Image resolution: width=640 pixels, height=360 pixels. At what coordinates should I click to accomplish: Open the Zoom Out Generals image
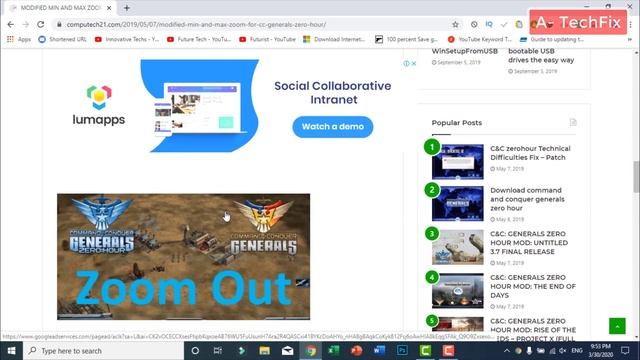tap(183, 256)
